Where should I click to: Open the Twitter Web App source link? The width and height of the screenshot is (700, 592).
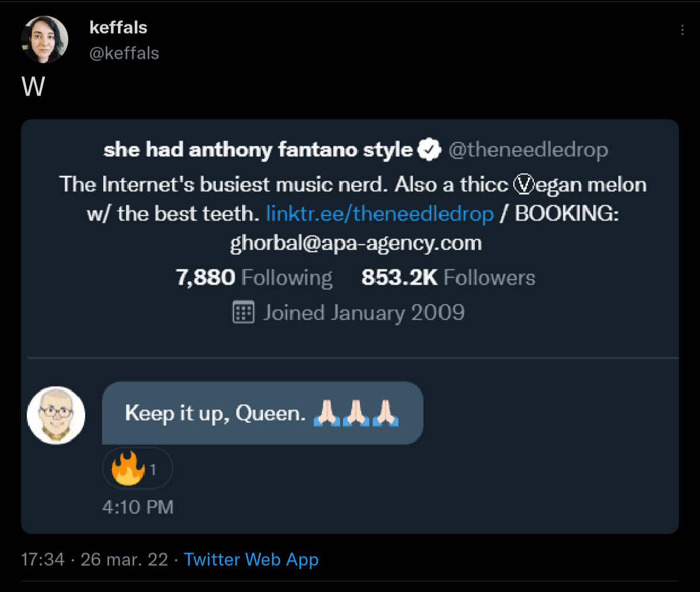click(x=251, y=559)
